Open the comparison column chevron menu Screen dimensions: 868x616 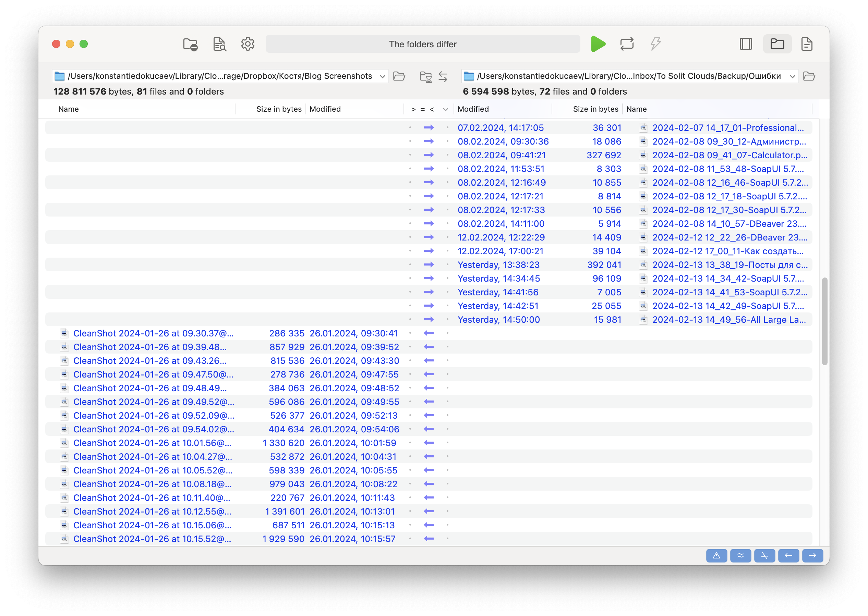(446, 110)
